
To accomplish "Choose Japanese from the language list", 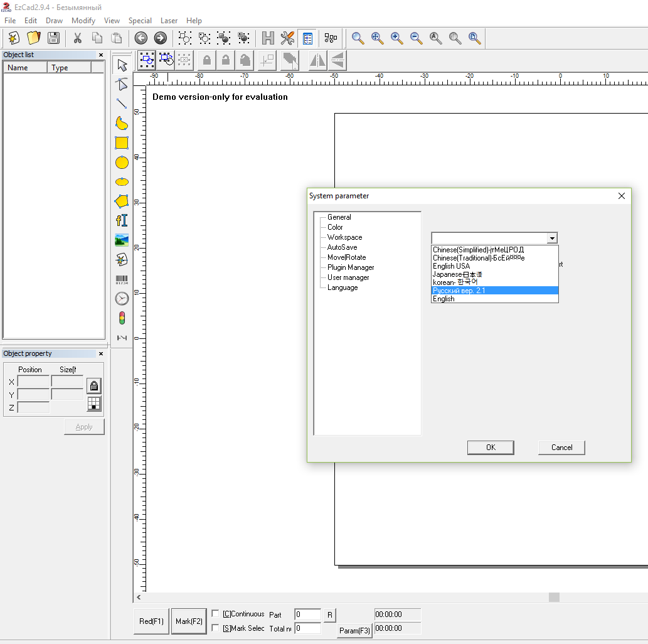I will click(457, 274).
